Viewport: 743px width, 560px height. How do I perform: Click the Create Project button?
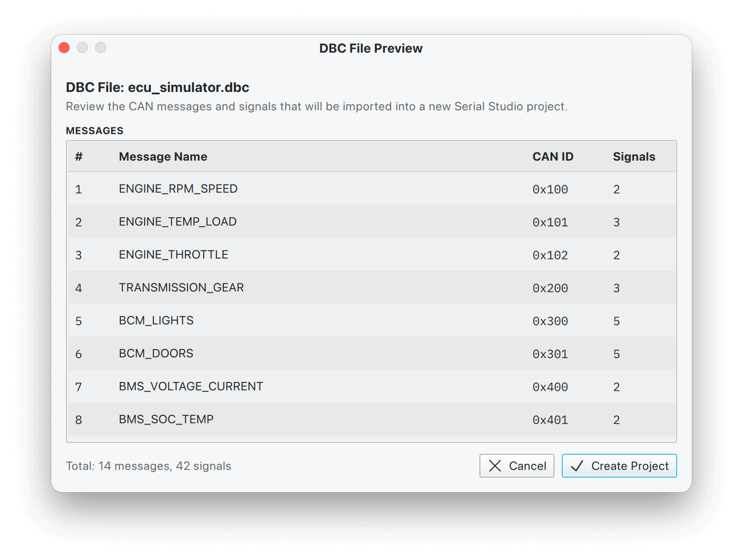[x=619, y=466]
